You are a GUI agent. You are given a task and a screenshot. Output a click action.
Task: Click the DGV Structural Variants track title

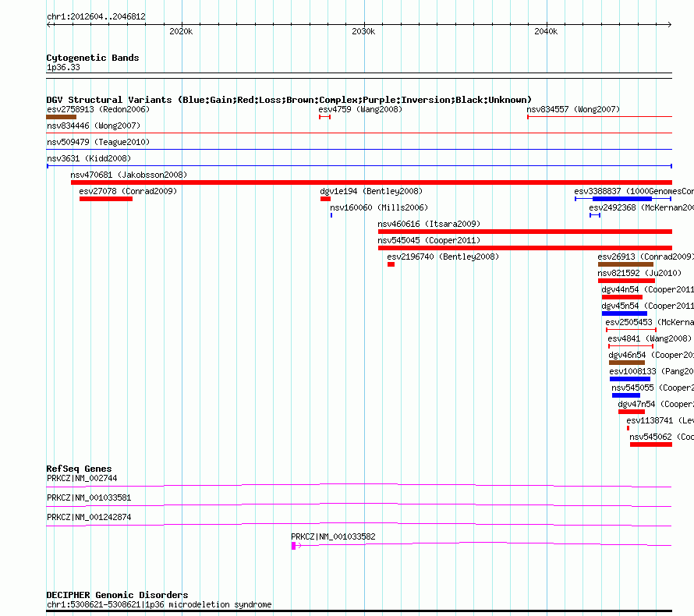(289, 100)
